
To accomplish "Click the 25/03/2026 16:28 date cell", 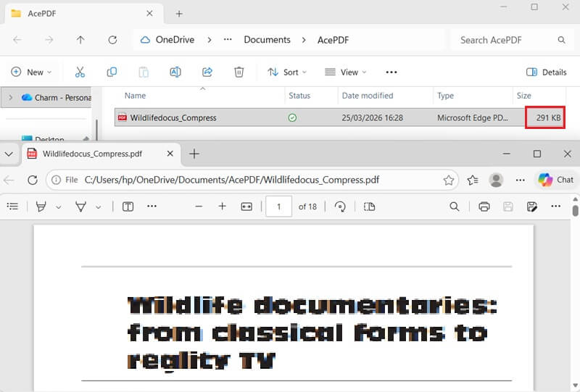I will [x=372, y=117].
